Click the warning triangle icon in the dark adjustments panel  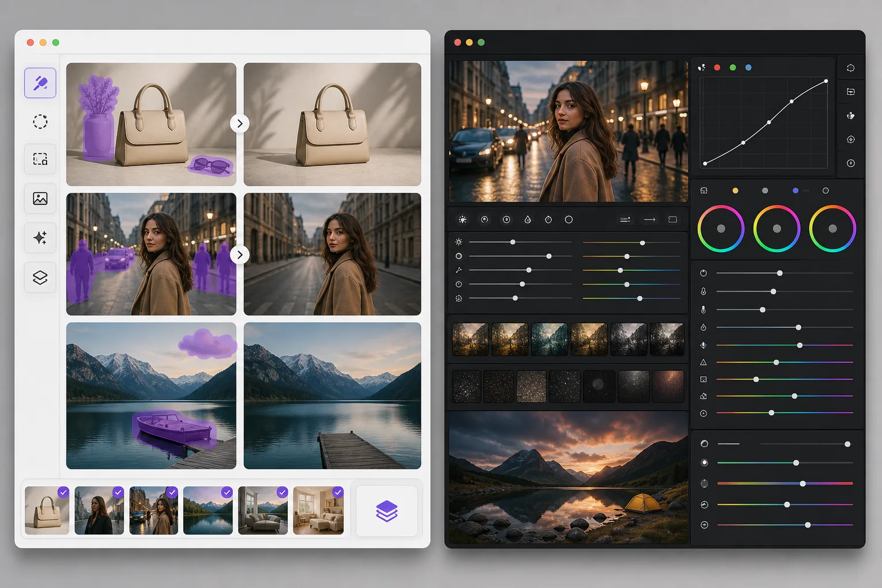click(703, 362)
